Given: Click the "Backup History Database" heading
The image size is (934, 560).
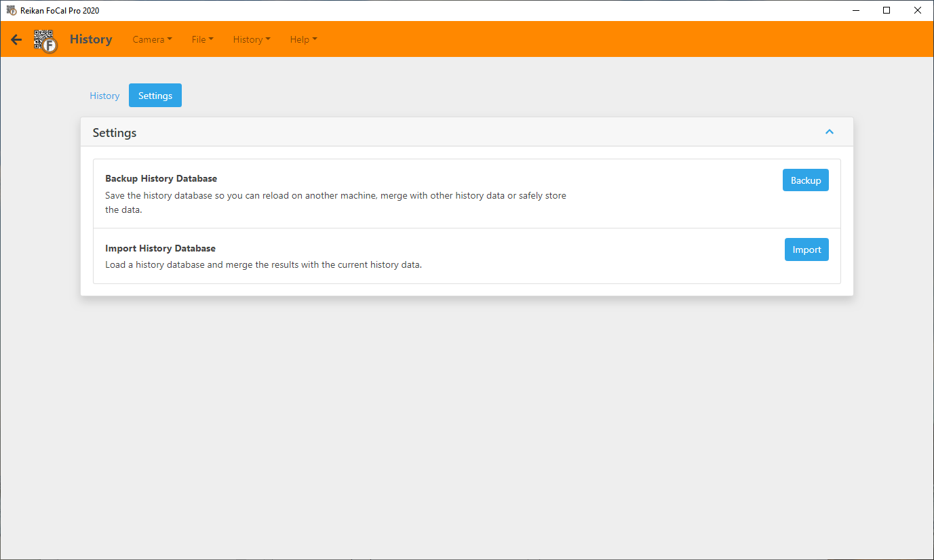Looking at the screenshot, I should (161, 179).
